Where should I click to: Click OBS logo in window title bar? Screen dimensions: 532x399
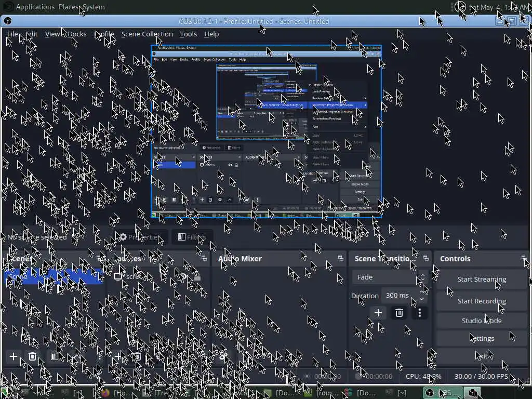tap(7, 21)
